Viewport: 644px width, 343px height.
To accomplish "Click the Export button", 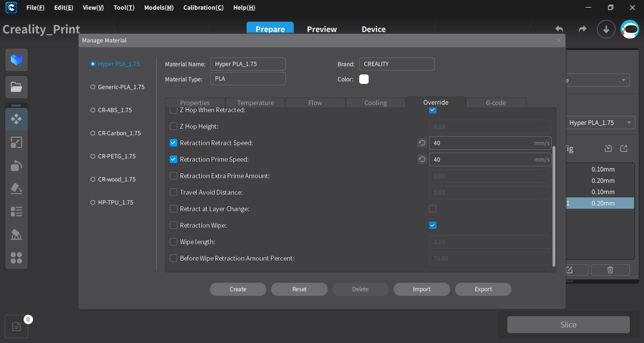I will click(x=483, y=289).
